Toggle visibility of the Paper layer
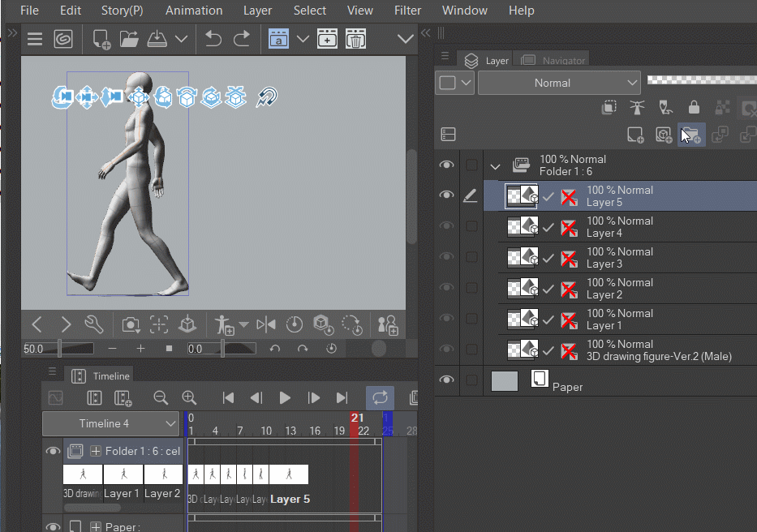The width and height of the screenshot is (757, 532). tap(446, 380)
